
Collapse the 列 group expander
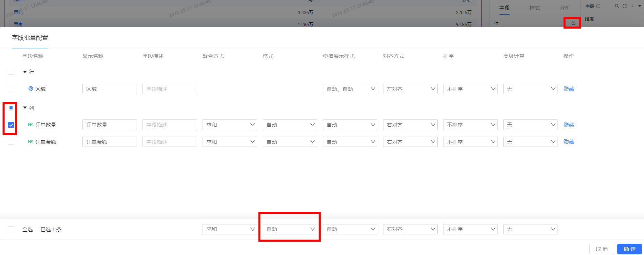(x=25, y=108)
